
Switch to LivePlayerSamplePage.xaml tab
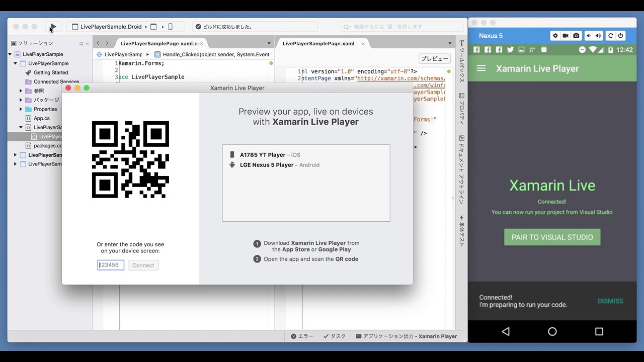click(318, 44)
